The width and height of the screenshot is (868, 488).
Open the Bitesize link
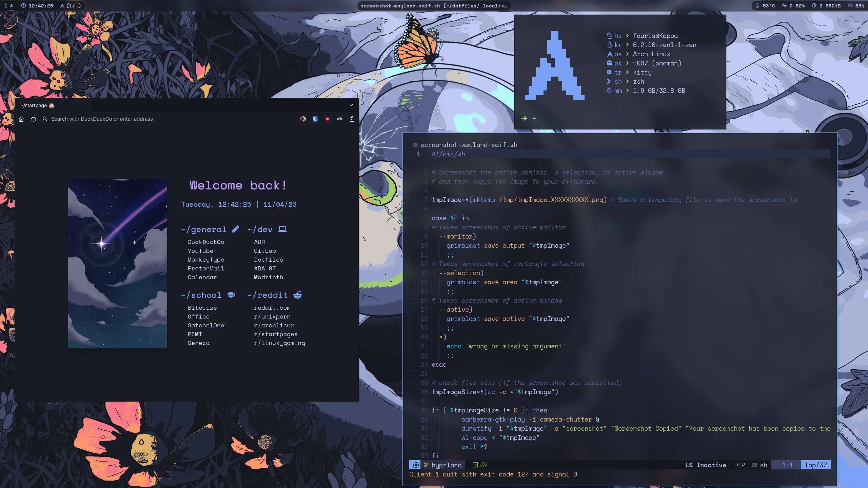click(202, 308)
